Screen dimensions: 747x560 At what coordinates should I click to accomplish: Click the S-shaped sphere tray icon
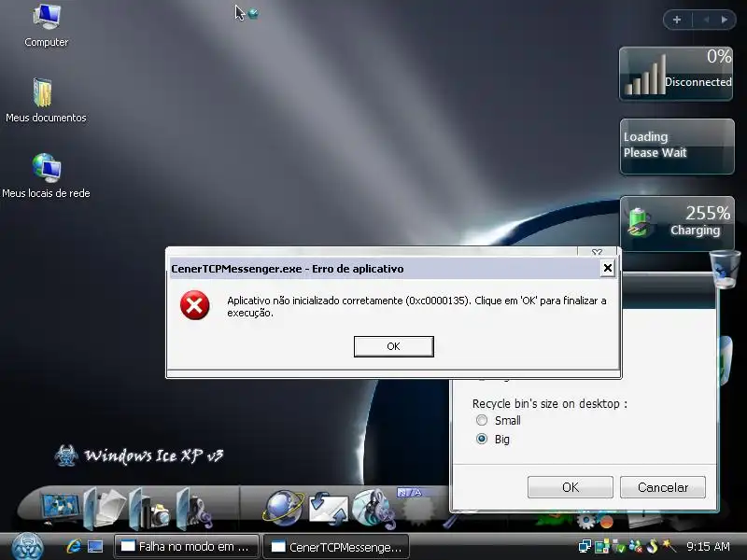tap(652, 546)
